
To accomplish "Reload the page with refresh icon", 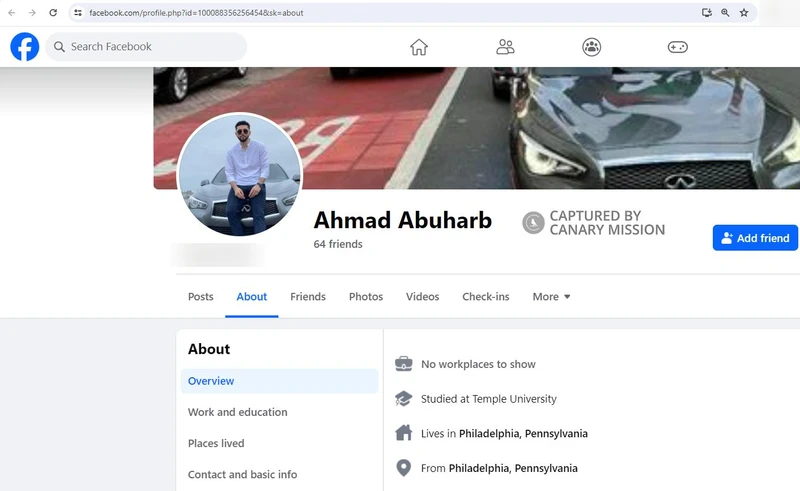I will pos(53,13).
